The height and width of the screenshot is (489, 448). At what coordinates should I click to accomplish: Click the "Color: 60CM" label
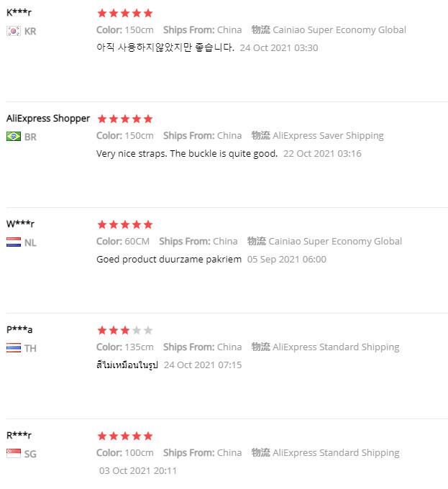tap(123, 241)
